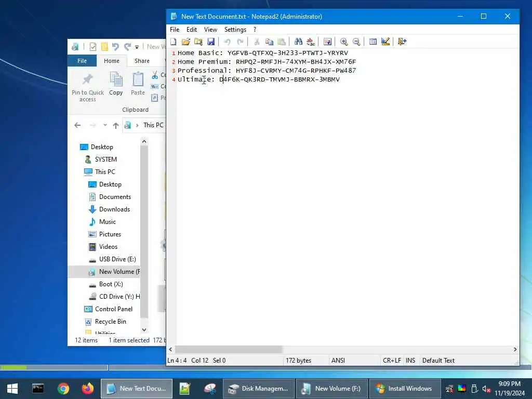The image size is (532, 399).
Task: Click Notepad2 horizontal scrollbar thumb
Action: [x=229, y=350]
